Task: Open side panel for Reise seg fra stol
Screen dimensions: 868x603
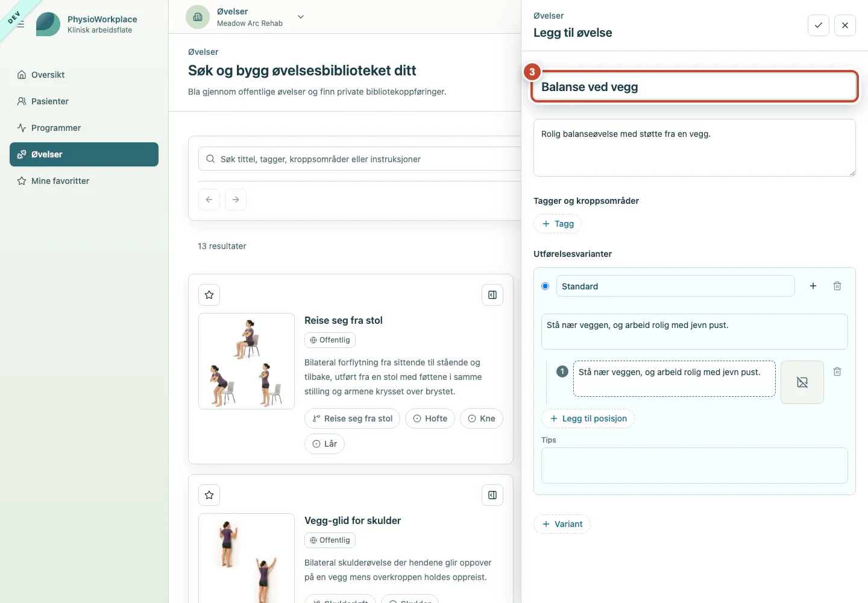Action: click(x=492, y=295)
